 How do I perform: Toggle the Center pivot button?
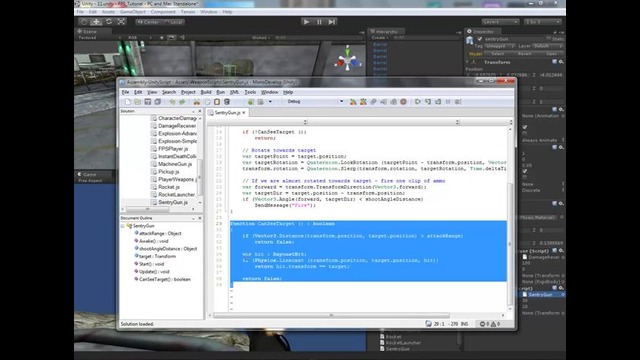(148, 22)
